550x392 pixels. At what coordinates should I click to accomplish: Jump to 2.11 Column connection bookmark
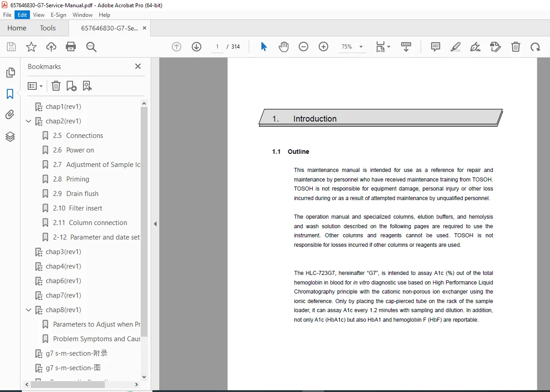(90, 223)
